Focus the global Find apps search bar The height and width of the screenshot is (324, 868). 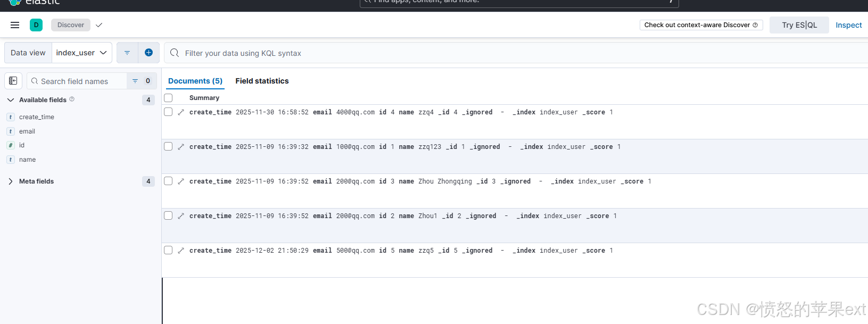[x=519, y=3]
